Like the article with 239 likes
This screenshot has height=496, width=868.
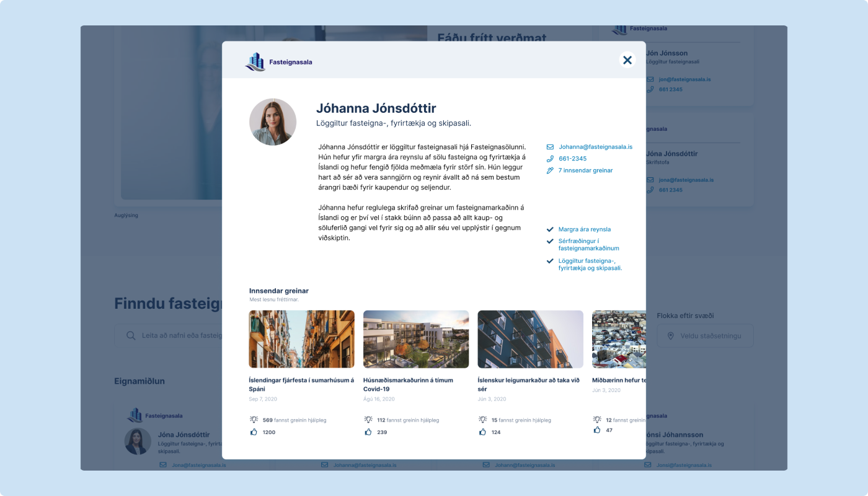(368, 432)
